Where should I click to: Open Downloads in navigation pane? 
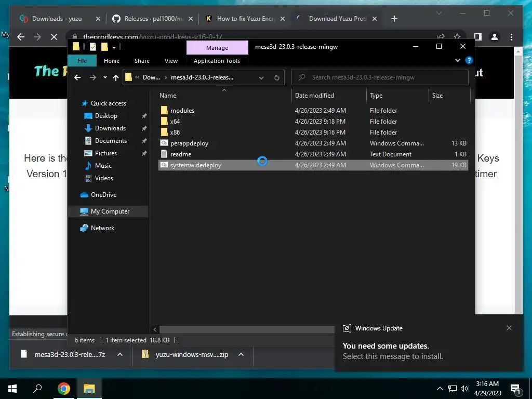coord(110,128)
